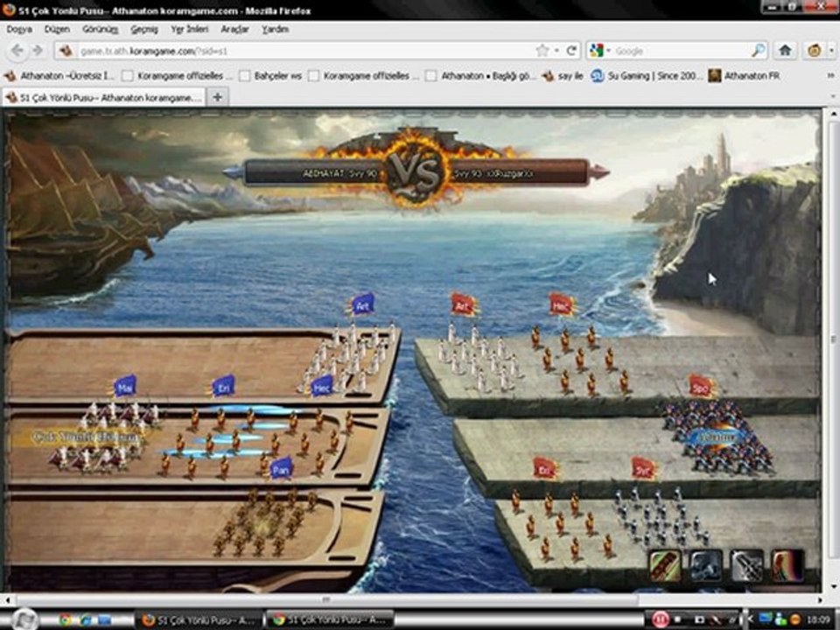840x630 pixels.
Task: Expand hidden system tray icons
Action: pyautogui.click(x=751, y=619)
